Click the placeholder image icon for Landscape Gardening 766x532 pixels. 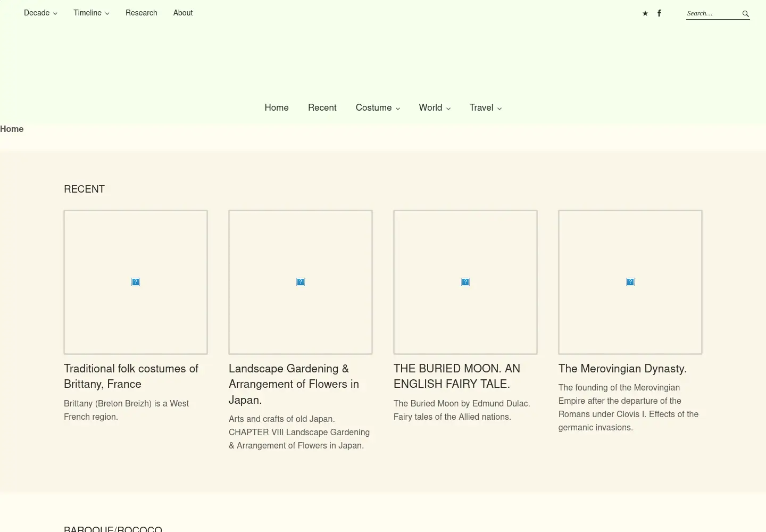[x=301, y=282]
